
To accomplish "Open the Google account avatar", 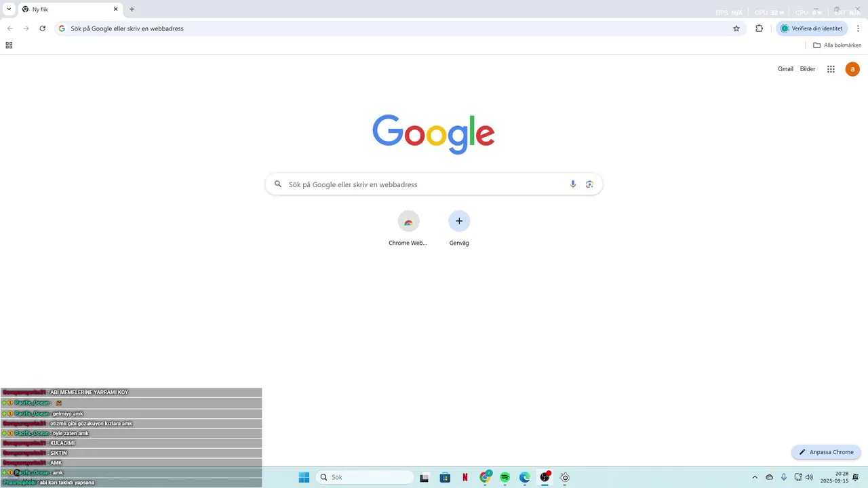I will click(x=852, y=69).
